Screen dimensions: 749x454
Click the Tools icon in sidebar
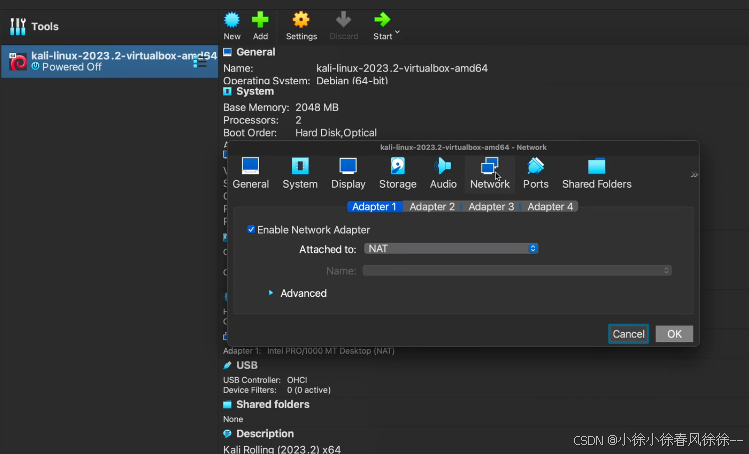18,26
